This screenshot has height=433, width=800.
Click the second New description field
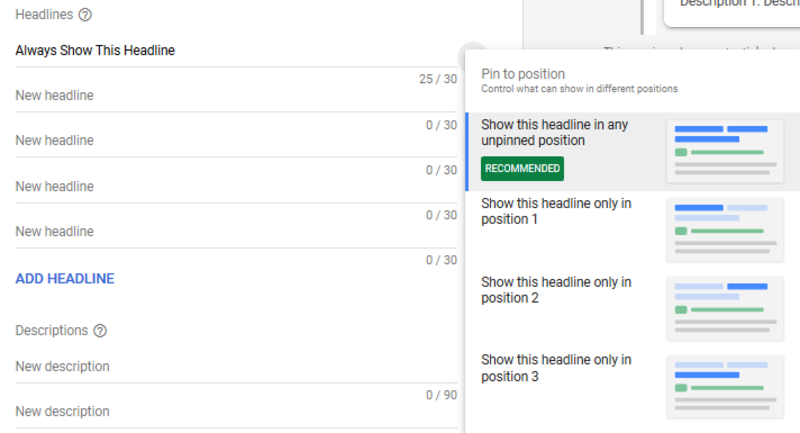(x=200, y=412)
